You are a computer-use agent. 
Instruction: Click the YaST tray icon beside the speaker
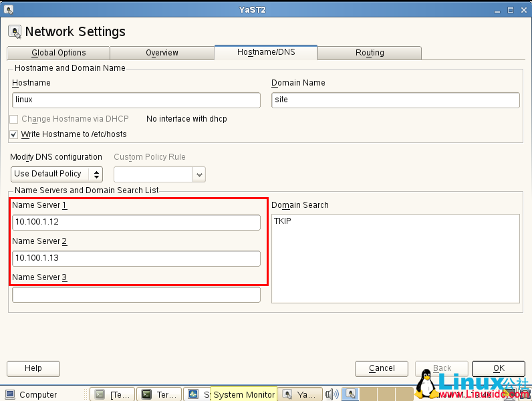(x=350, y=394)
